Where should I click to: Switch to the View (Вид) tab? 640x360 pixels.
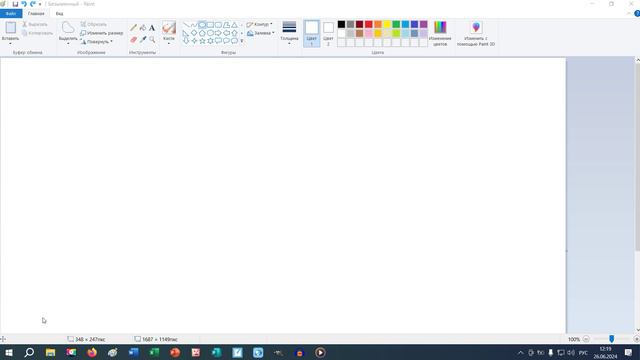pos(60,13)
